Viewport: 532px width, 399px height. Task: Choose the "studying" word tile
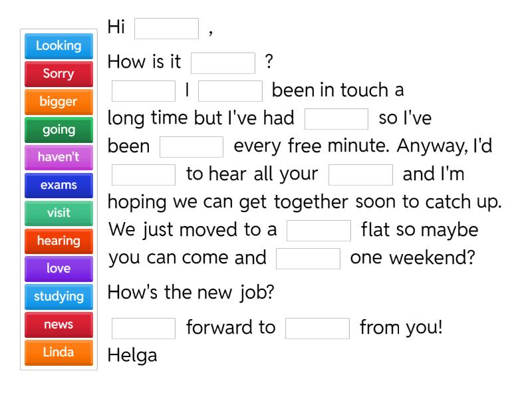coord(58,297)
